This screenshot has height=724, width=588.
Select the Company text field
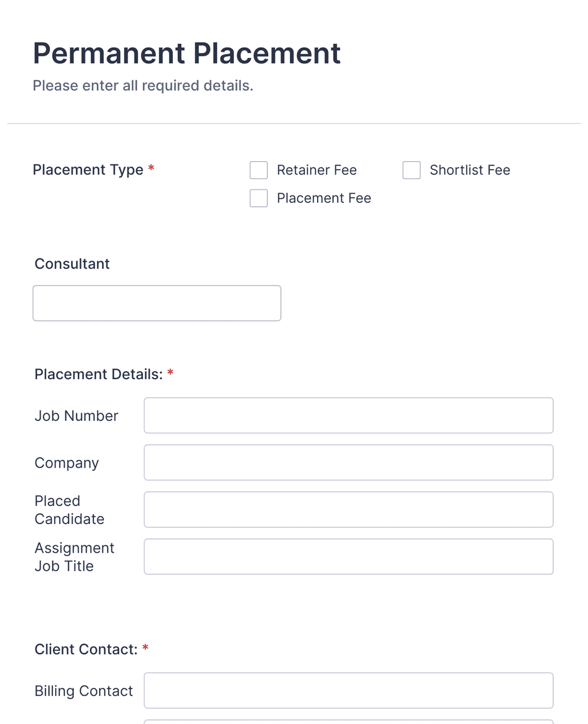348,462
